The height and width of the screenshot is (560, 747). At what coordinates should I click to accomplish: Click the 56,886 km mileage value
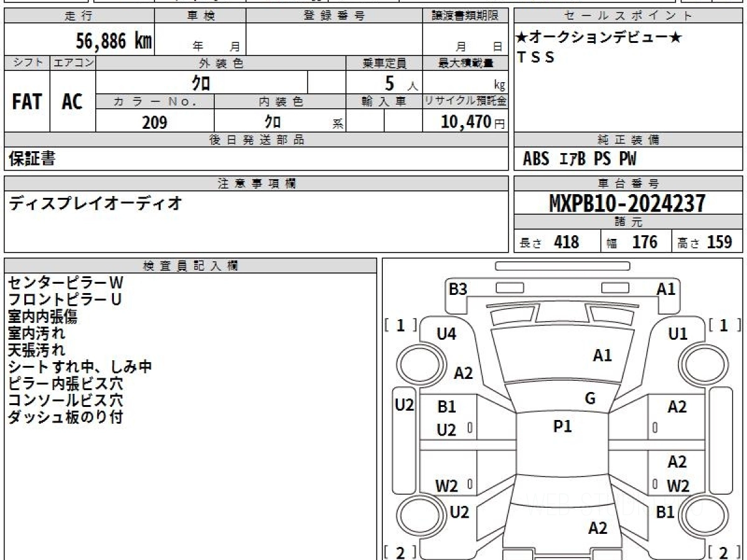pyautogui.click(x=114, y=42)
